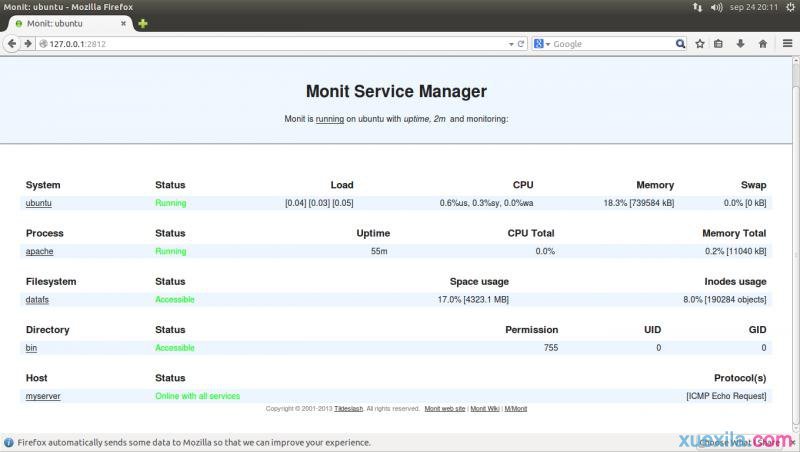Go to the Firefox home page icon
800x452 pixels.
pyautogui.click(x=763, y=44)
